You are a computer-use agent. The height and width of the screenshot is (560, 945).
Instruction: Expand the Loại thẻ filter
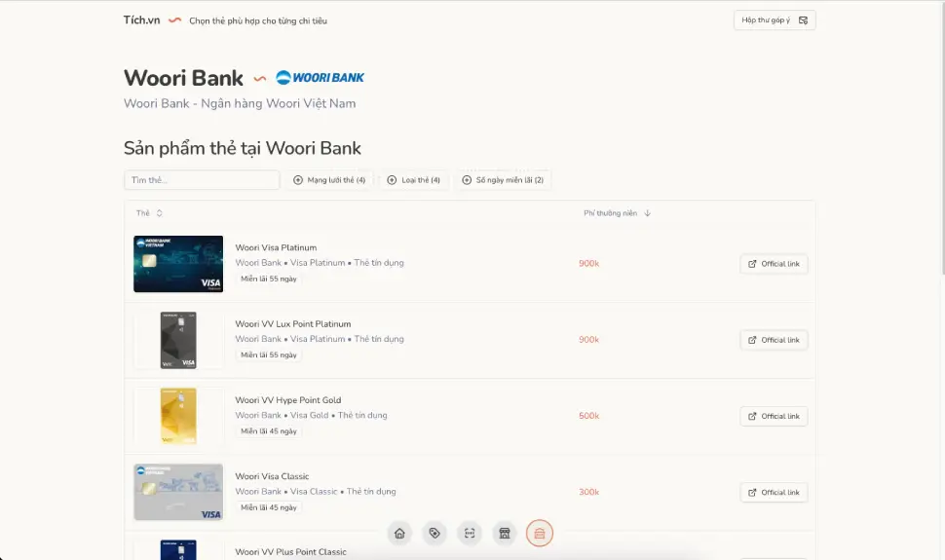(414, 180)
